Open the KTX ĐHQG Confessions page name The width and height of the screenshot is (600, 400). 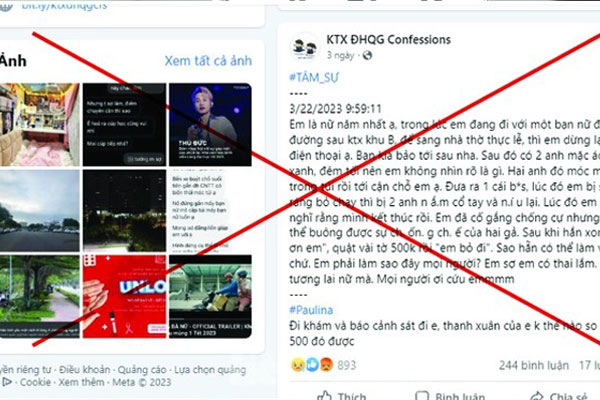pos(388,39)
